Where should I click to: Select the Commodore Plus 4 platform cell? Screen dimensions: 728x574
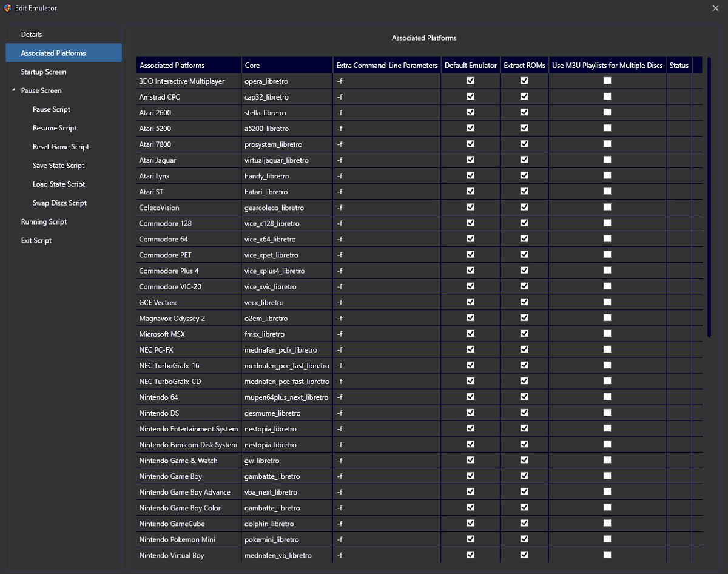click(x=189, y=271)
